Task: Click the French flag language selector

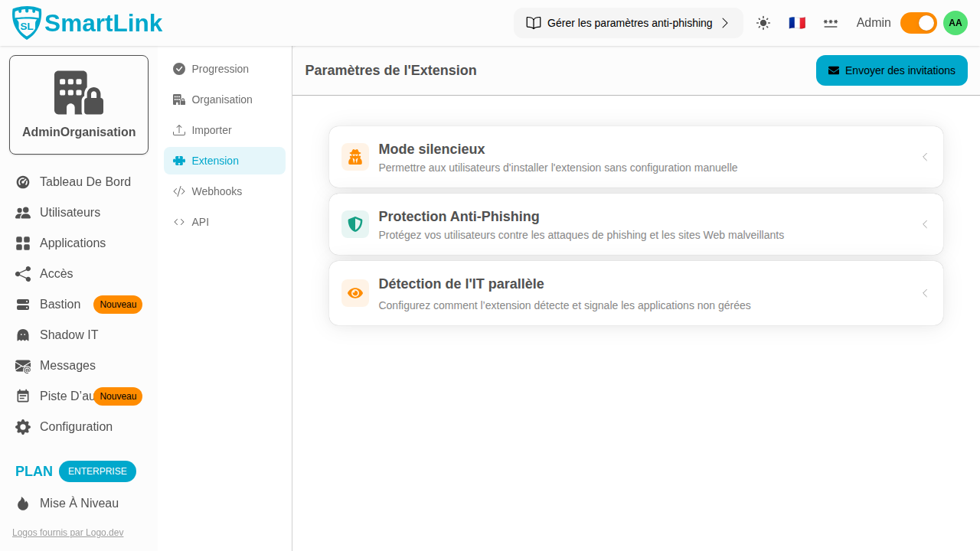Action: [x=797, y=23]
